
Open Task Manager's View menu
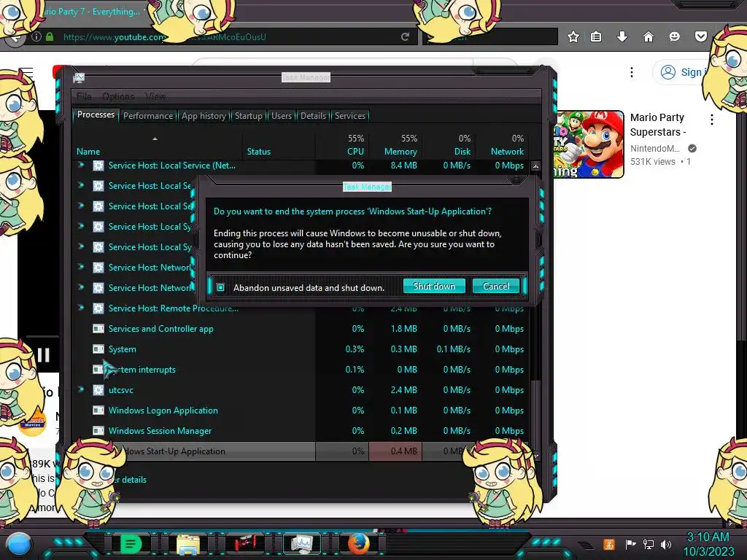coord(155,96)
